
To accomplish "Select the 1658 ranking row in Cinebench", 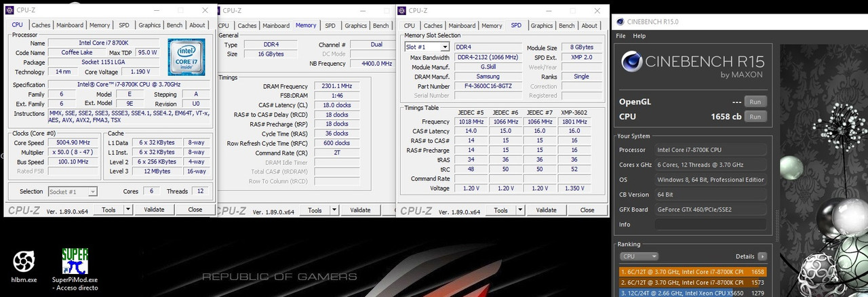I will tap(693, 272).
